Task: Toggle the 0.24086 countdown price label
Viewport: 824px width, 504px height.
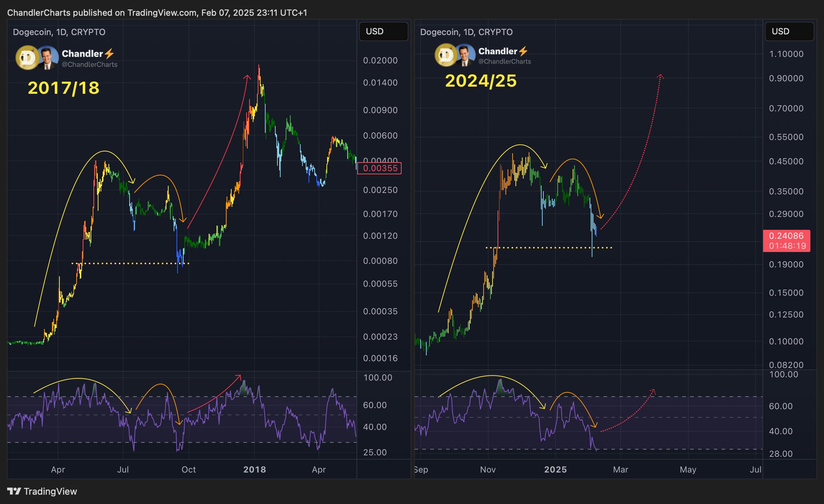Action: tap(786, 241)
